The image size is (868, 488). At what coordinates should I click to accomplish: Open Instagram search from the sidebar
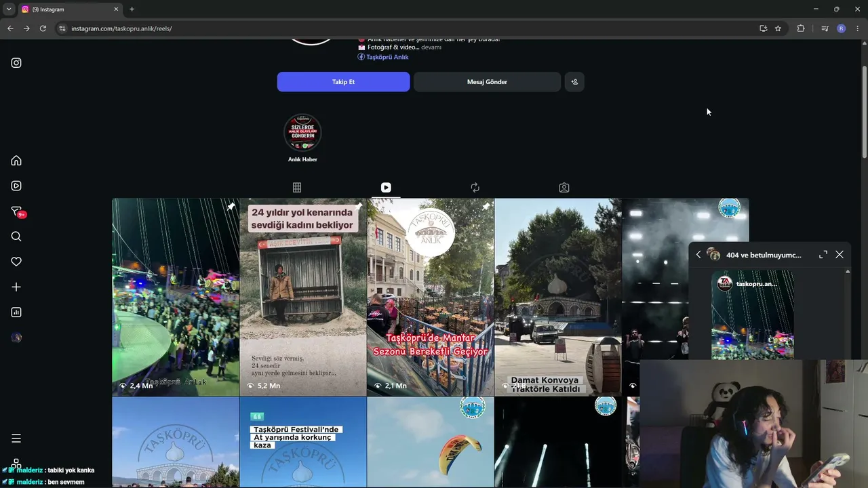point(16,237)
